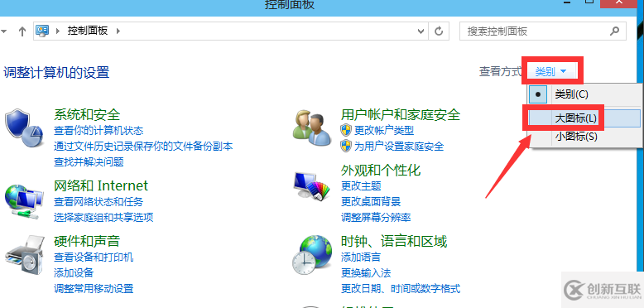Image resolution: width=644 pixels, height=308 pixels.
Task: Expand the address bar history dropdown
Action: pyautogui.click(x=421, y=31)
